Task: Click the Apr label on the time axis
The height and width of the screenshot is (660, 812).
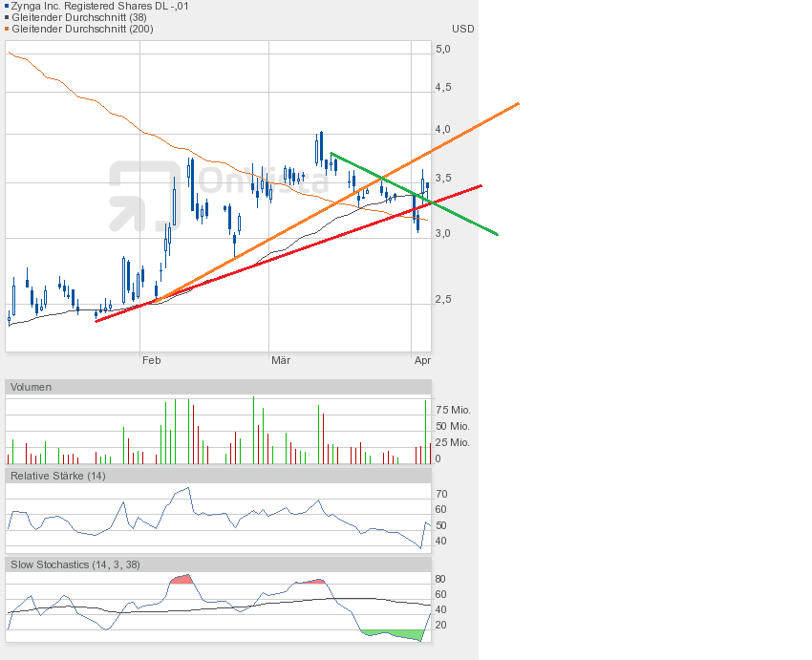Action: pos(422,360)
